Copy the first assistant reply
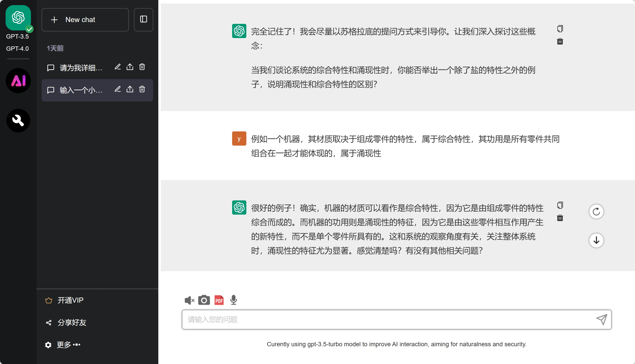The image size is (635, 364). [560, 29]
